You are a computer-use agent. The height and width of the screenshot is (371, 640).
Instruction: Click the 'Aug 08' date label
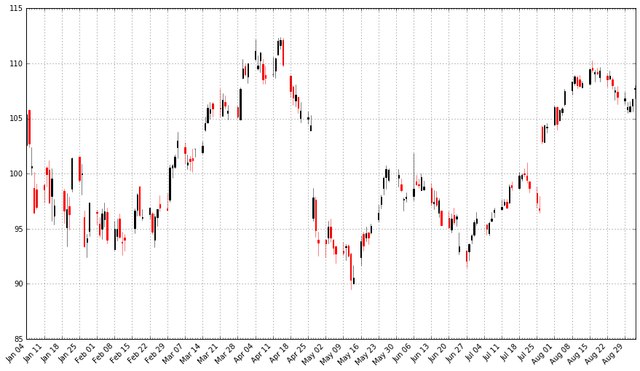[x=560, y=354]
